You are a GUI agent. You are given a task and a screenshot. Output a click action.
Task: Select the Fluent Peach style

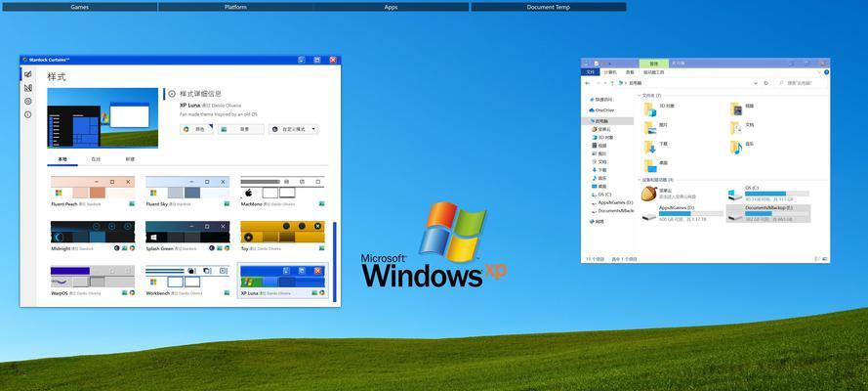93,192
